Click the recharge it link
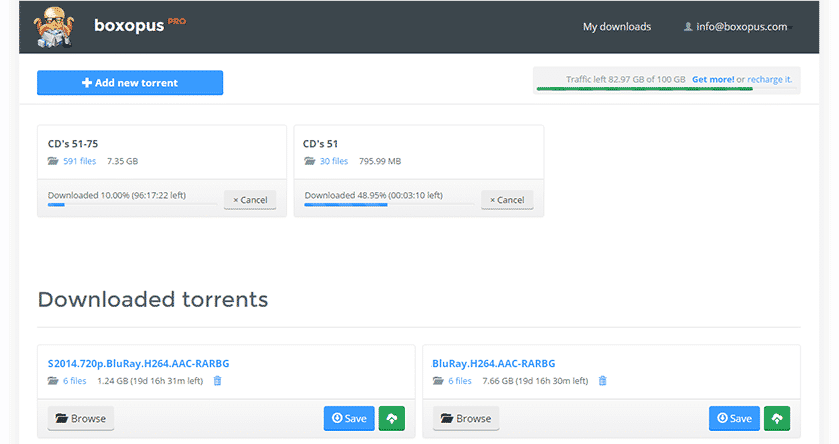This screenshot has height=444, width=839. 769,79
